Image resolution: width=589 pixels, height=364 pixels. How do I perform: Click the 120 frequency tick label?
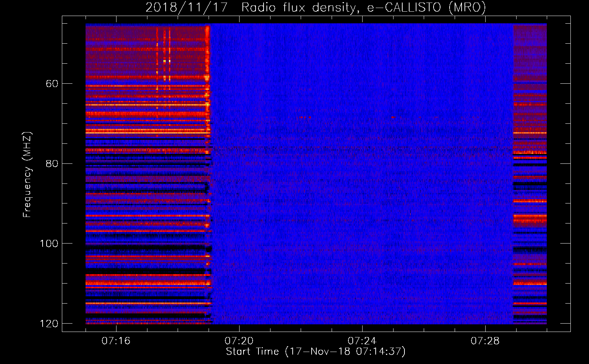[x=49, y=324]
